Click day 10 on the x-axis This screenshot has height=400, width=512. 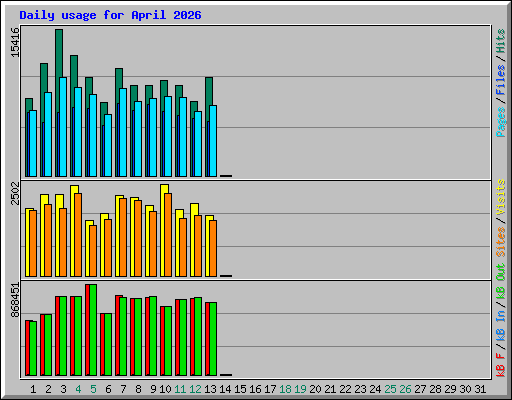165,389
